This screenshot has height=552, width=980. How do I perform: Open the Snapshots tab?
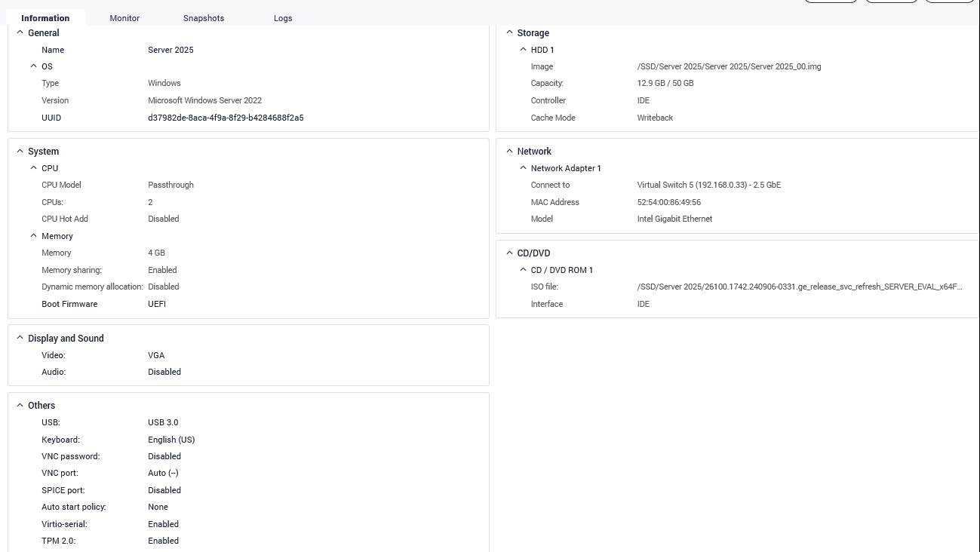[204, 18]
